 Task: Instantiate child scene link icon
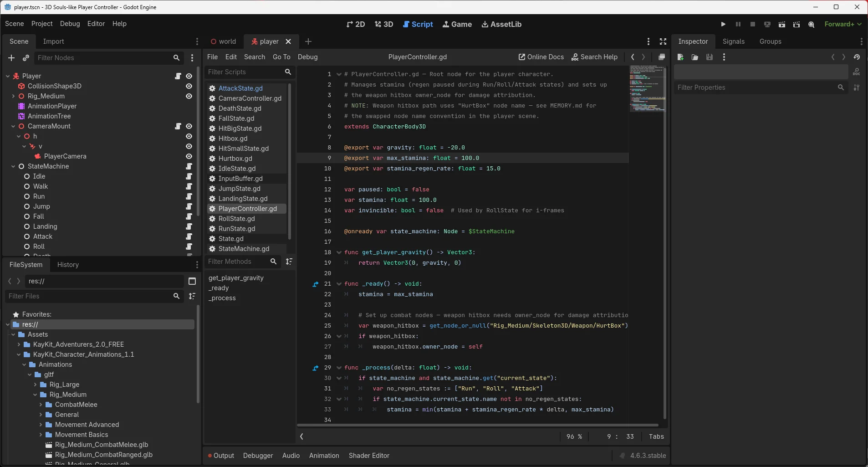pyautogui.click(x=26, y=58)
